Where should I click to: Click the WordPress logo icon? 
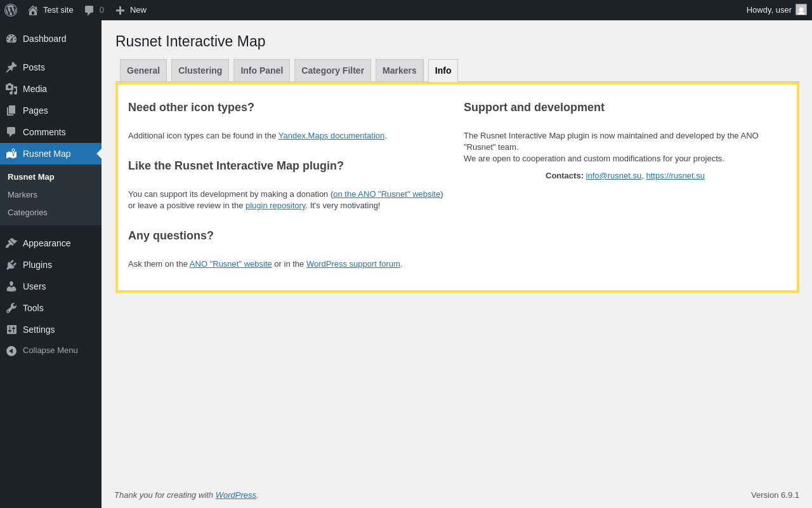[11, 10]
